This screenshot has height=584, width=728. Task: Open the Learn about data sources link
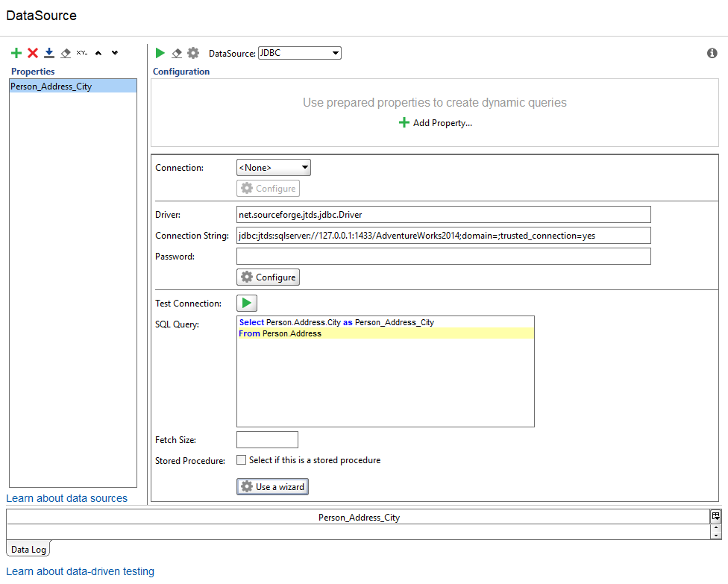click(x=67, y=498)
